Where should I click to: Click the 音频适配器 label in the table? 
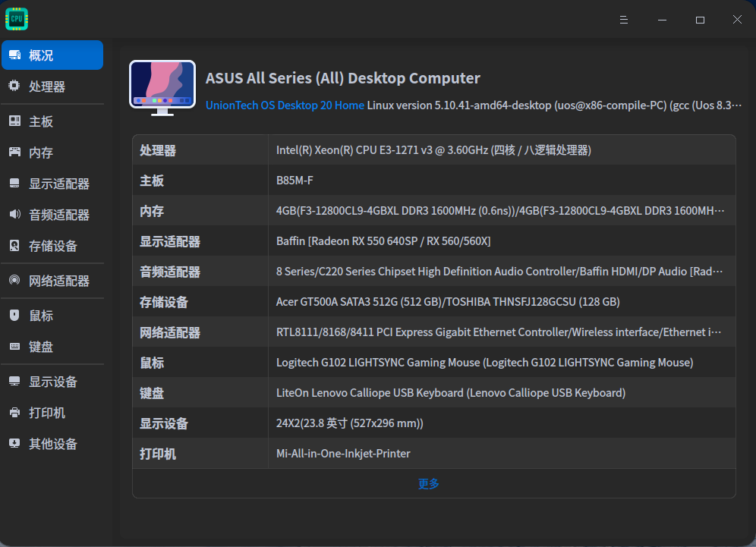click(x=170, y=272)
